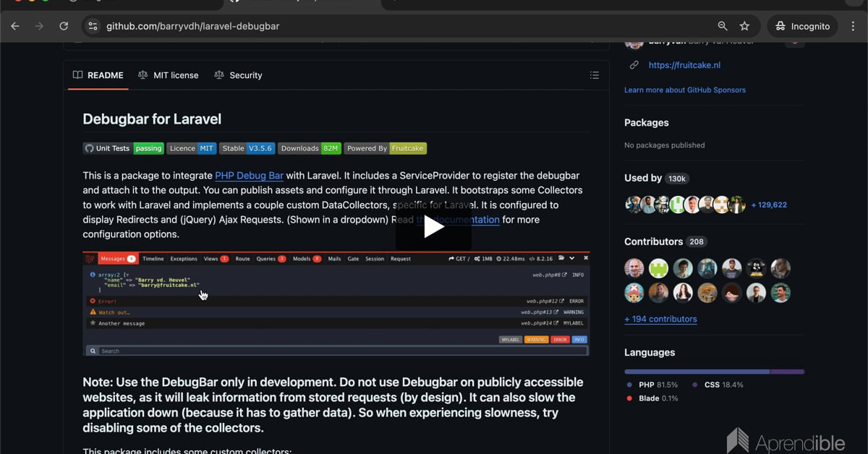The image size is (868, 454).
Task: Click the Search field in debugbar screenshot
Action: 336,351
